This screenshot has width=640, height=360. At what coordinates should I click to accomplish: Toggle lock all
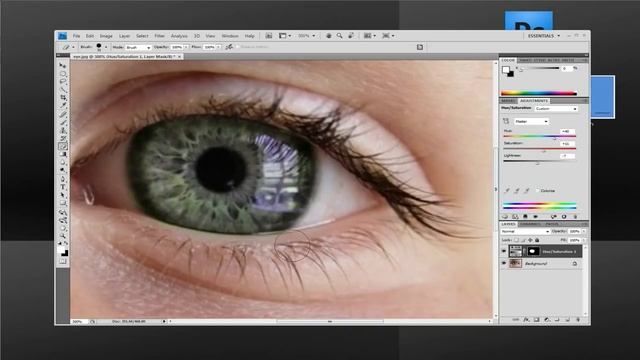(x=537, y=240)
